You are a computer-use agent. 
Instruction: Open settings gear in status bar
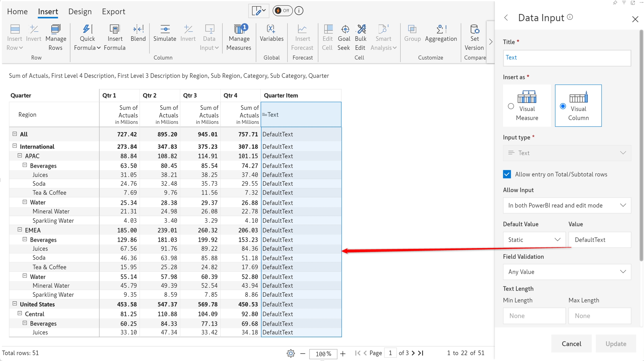[291, 353]
